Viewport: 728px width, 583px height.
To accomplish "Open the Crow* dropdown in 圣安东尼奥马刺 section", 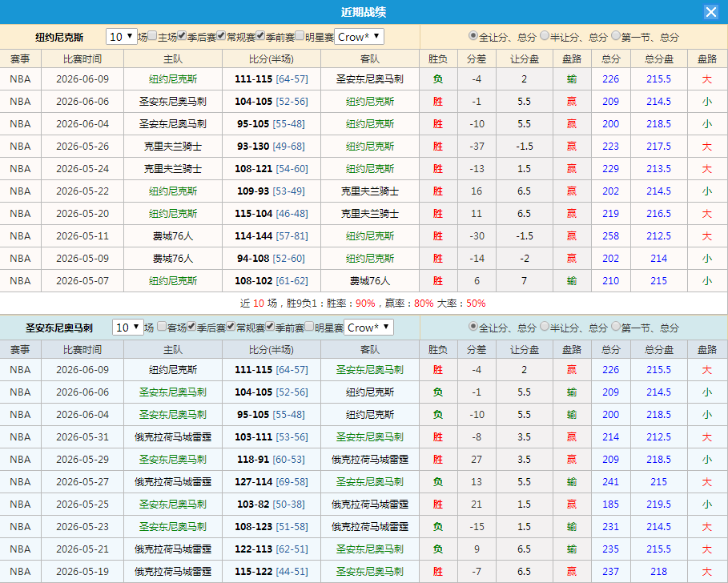I will pyautogui.click(x=368, y=328).
